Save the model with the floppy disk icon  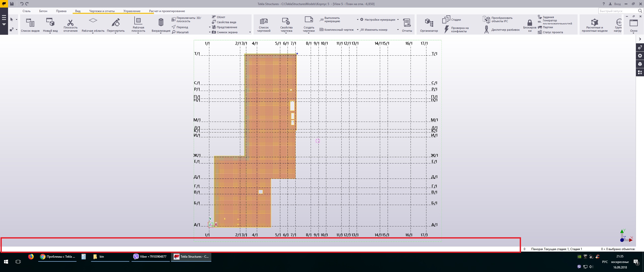pyautogui.click(x=12, y=4)
